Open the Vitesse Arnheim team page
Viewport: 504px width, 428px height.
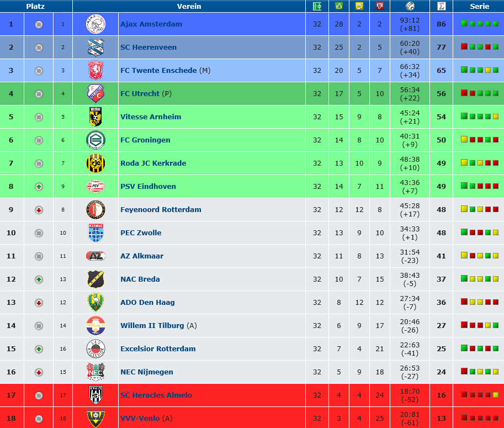coord(151,117)
